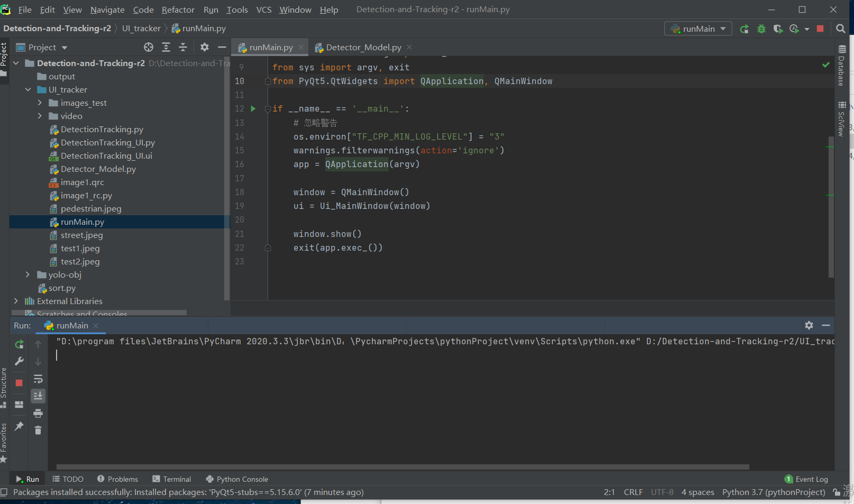854x504 pixels.
Task: Click Select Opened File crosshair icon
Action: pyautogui.click(x=149, y=48)
